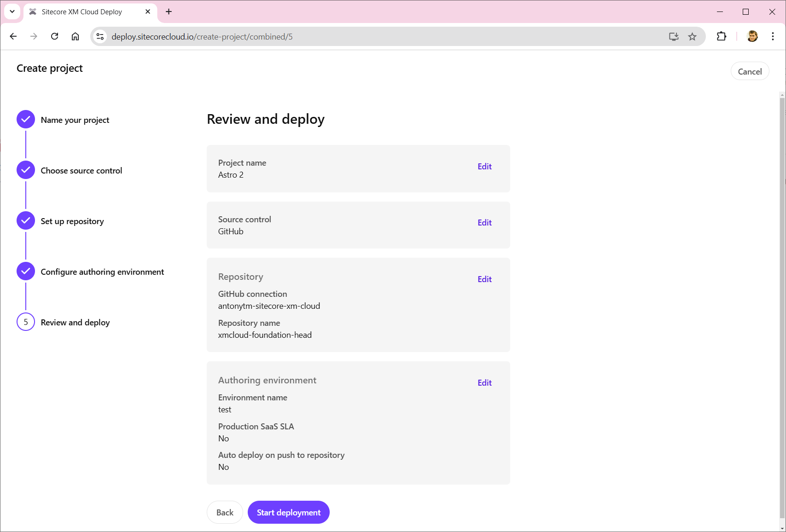This screenshot has height=532, width=786.
Task: Open the Chrome profile avatar
Action: point(752,36)
